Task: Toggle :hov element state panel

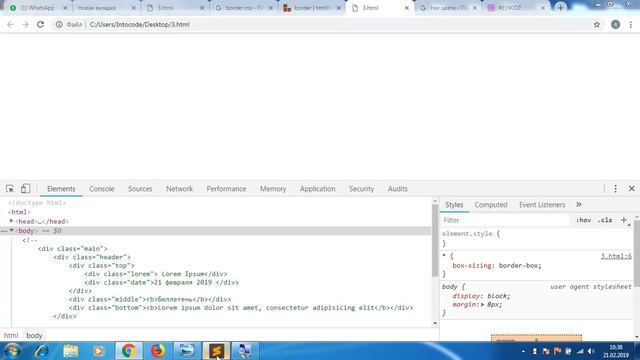Action: pyautogui.click(x=583, y=220)
